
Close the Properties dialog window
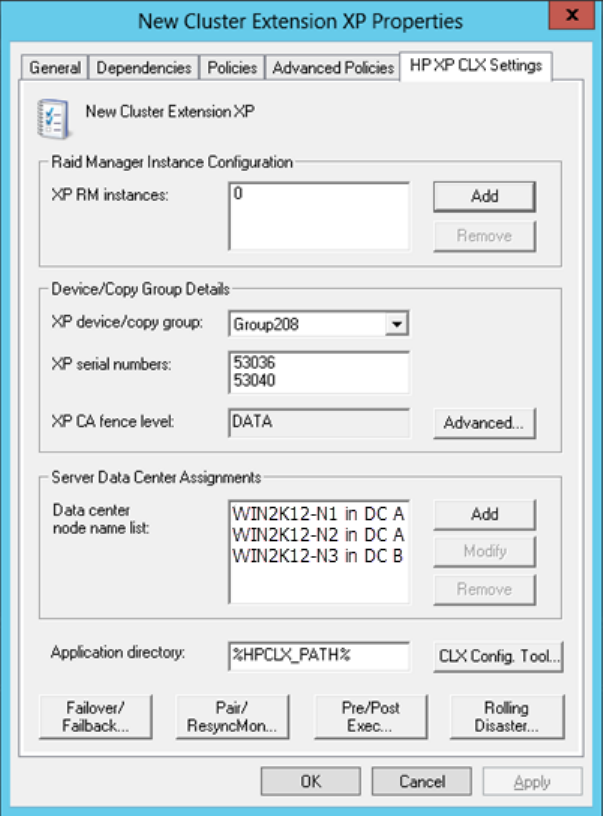[571, 15]
